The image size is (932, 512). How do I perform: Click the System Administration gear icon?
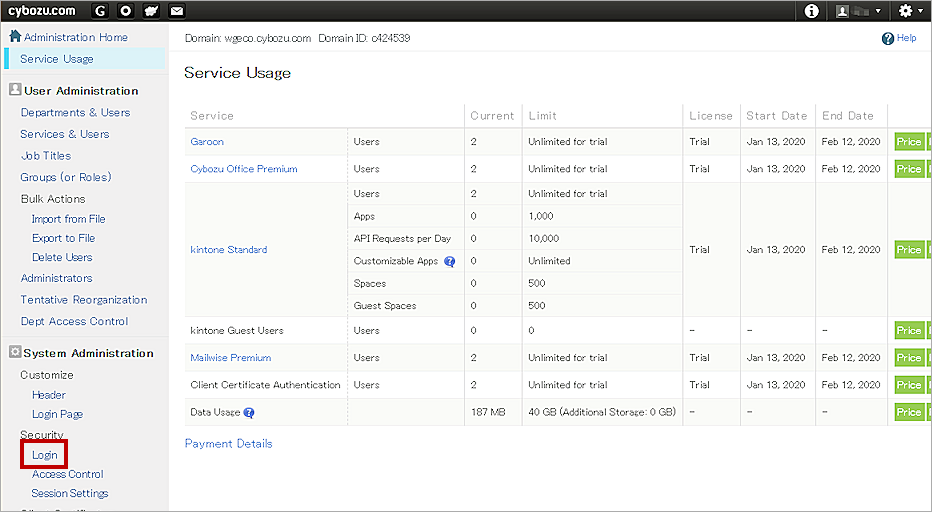pos(15,352)
